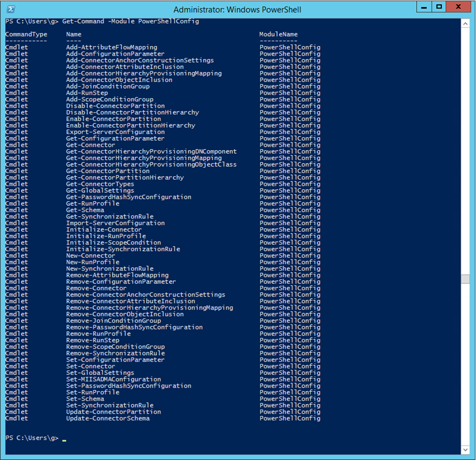The height and width of the screenshot is (460, 476).
Task: Click 'Get-ConfigurationParameter' cmdlet name
Action: point(116,139)
